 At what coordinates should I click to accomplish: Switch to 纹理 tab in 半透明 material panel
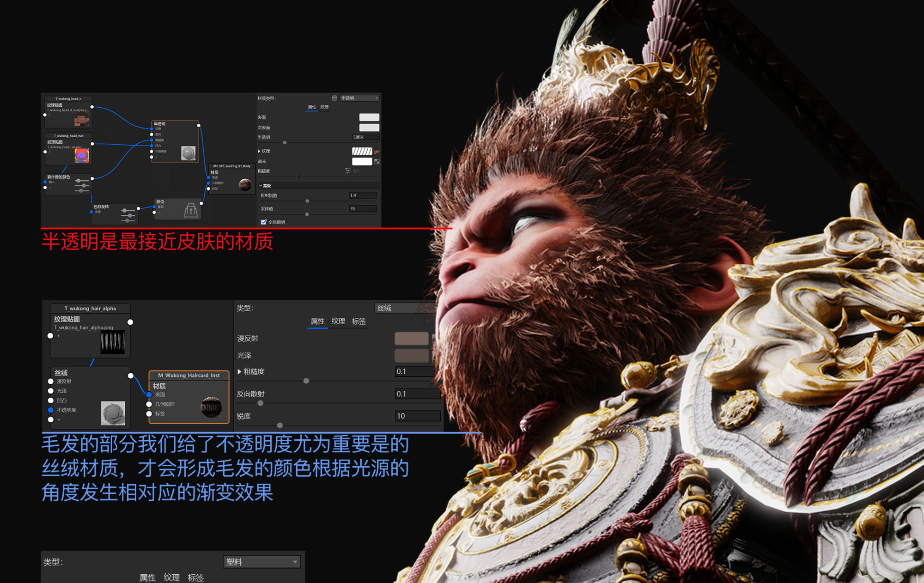pos(324,107)
